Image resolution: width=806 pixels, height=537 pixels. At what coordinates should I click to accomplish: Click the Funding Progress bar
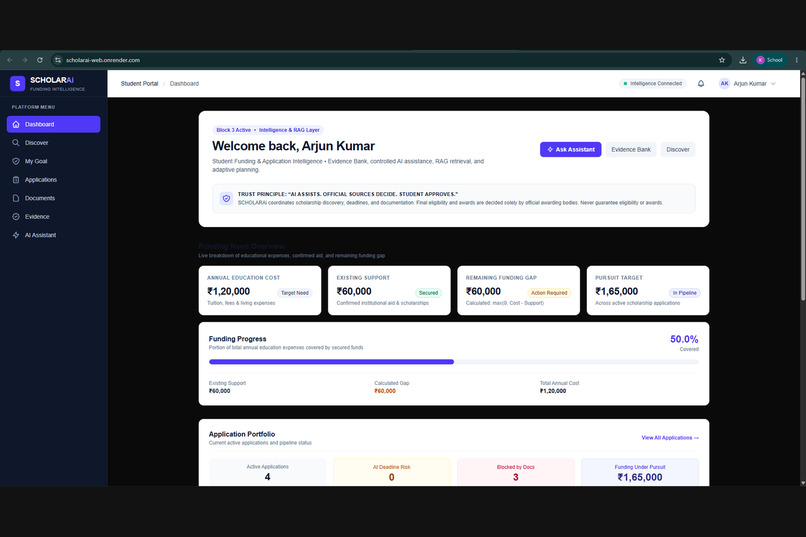point(453,362)
